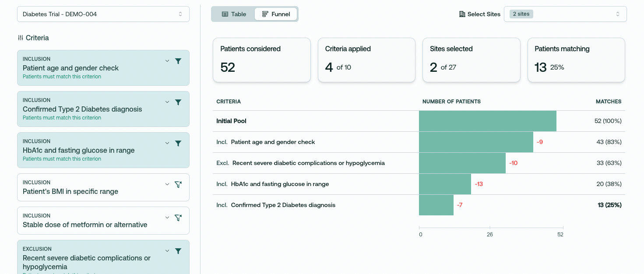
Task: Open the 2 sites selection dropdown
Action: 565,14
